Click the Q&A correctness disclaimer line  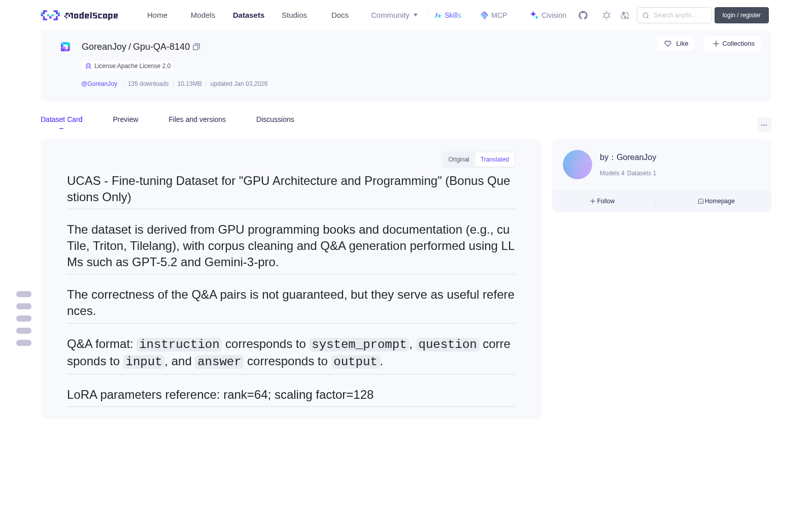(291, 303)
